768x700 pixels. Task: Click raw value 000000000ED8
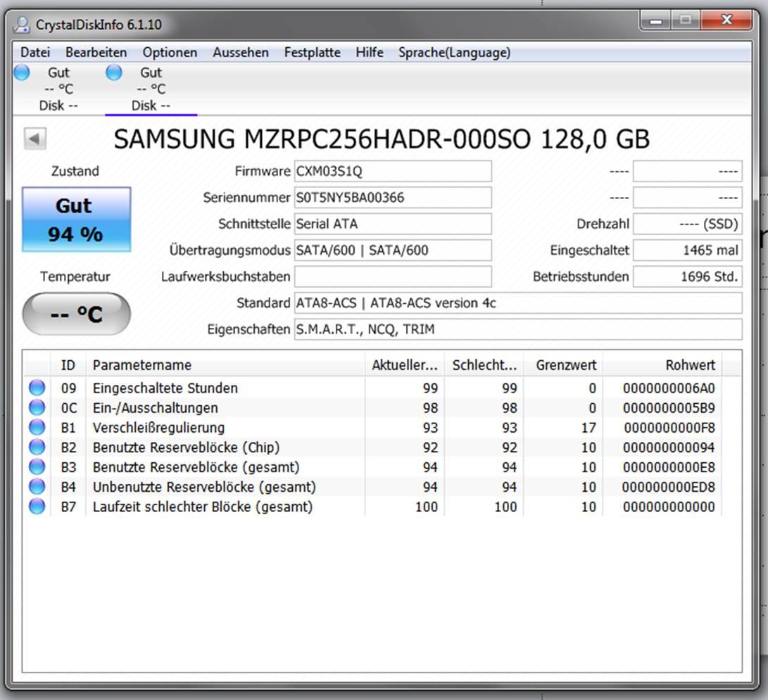click(x=669, y=487)
